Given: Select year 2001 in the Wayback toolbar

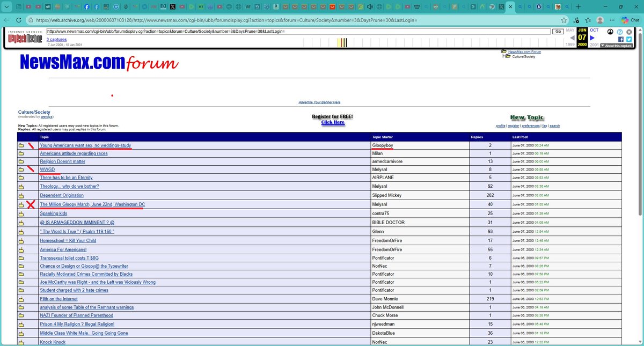Looking at the screenshot, I should [x=594, y=45].
